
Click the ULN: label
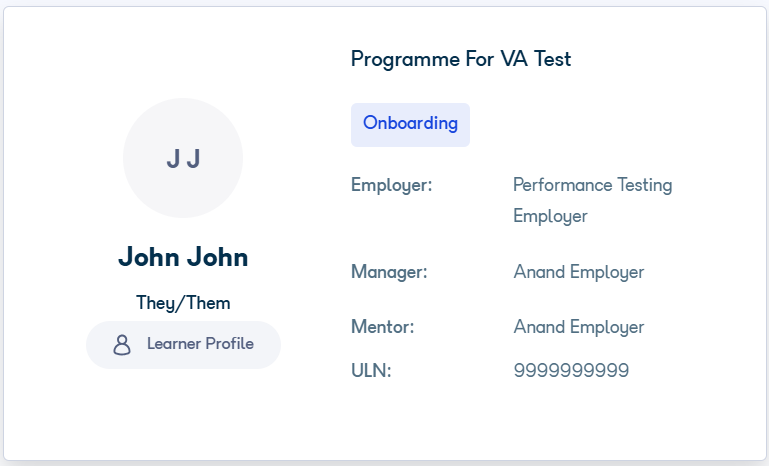pyautogui.click(x=371, y=371)
